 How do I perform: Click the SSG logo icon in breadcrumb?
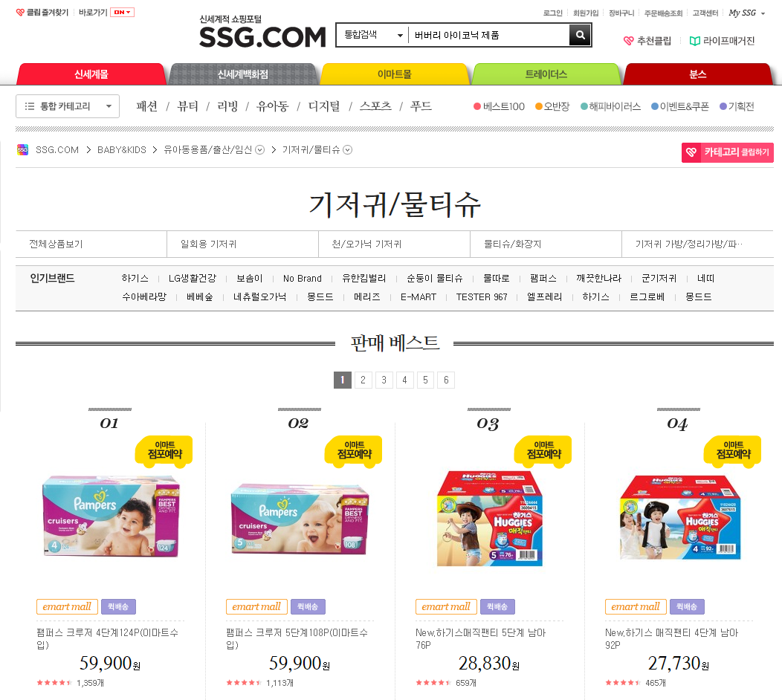click(x=22, y=150)
